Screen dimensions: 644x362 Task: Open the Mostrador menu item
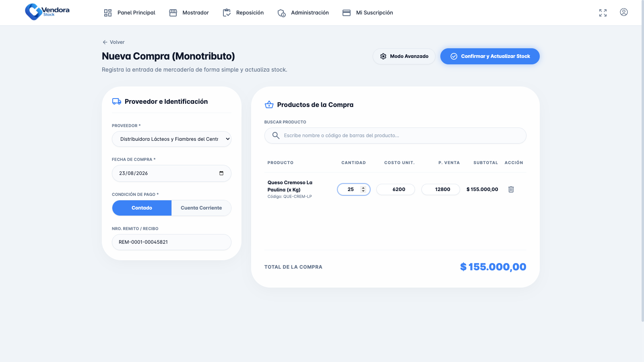[189, 13]
